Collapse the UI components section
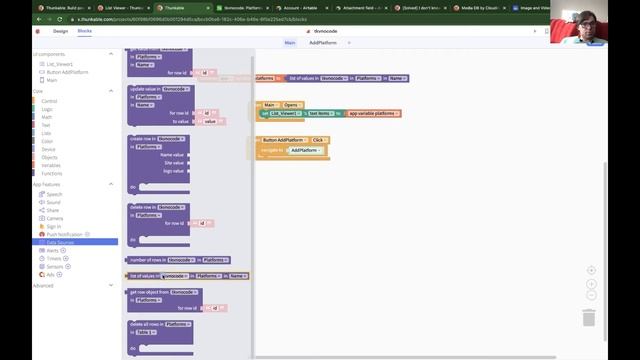The height and width of the screenshot is (360, 640). click(x=111, y=54)
